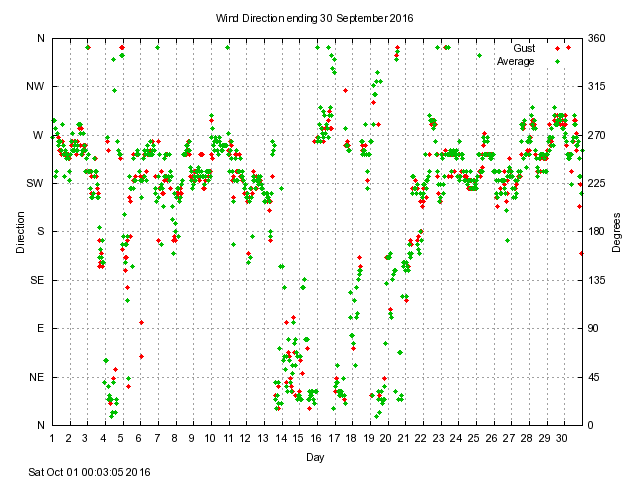
Task: Click day '30' on the x-axis
Action: [x=562, y=438]
